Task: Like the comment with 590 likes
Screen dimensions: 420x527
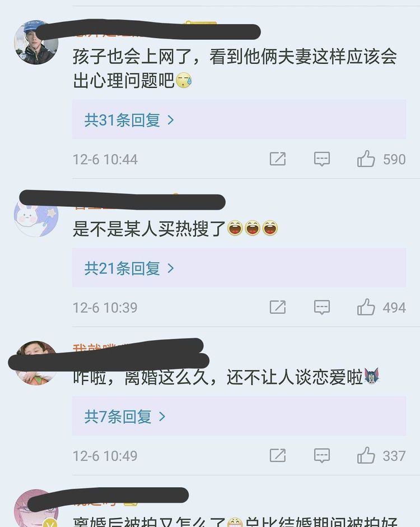Action: (366, 159)
